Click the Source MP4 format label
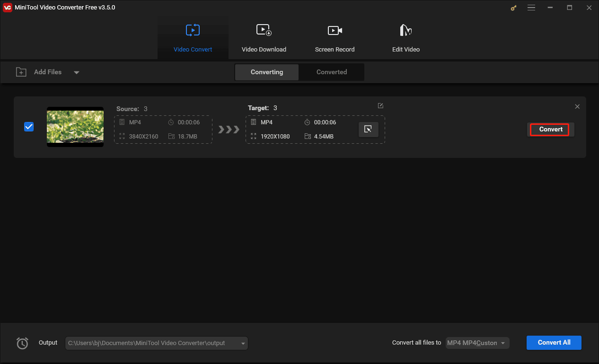Image resolution: width=599 pixels, height=364 pixels. click(135, 122)
